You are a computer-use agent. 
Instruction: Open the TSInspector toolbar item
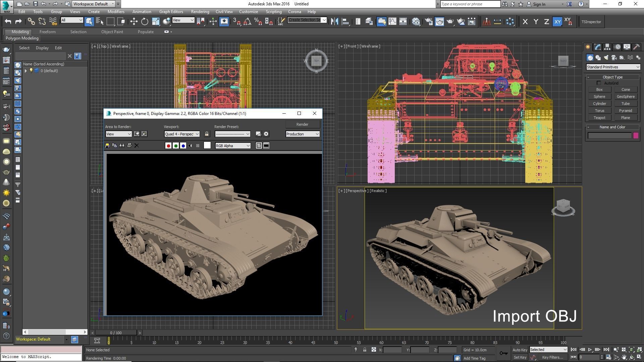(591, 22)
